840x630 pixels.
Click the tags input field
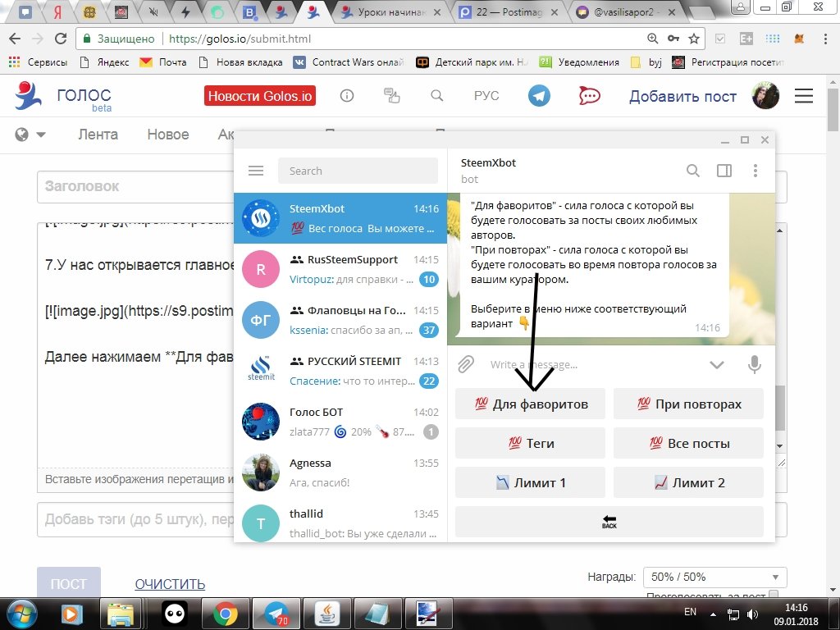point(135,519)
